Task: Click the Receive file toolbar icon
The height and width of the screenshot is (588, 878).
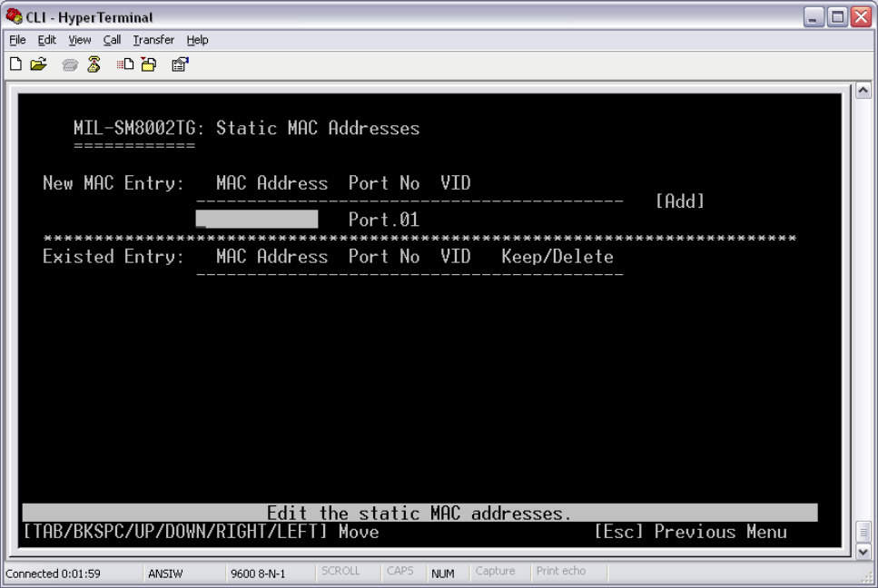Action: (x=149, y=64)
